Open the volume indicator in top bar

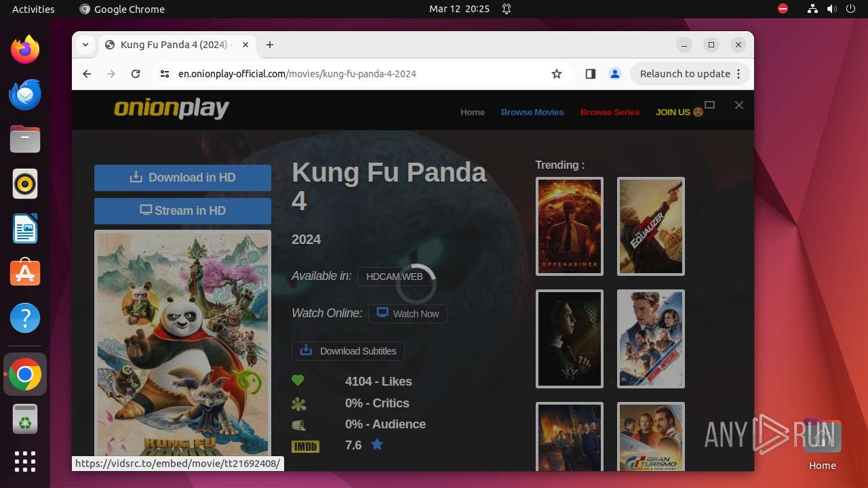coord(832,9)
